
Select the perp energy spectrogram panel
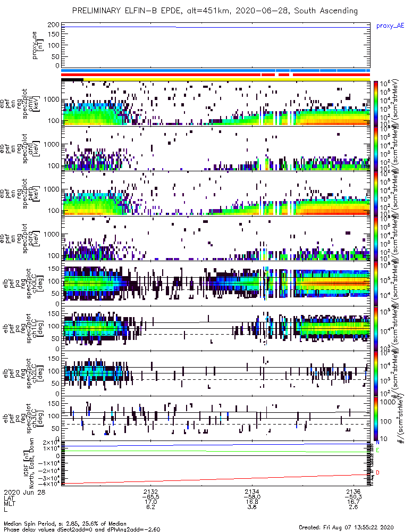pyautogui.click(x=216, y=194)
